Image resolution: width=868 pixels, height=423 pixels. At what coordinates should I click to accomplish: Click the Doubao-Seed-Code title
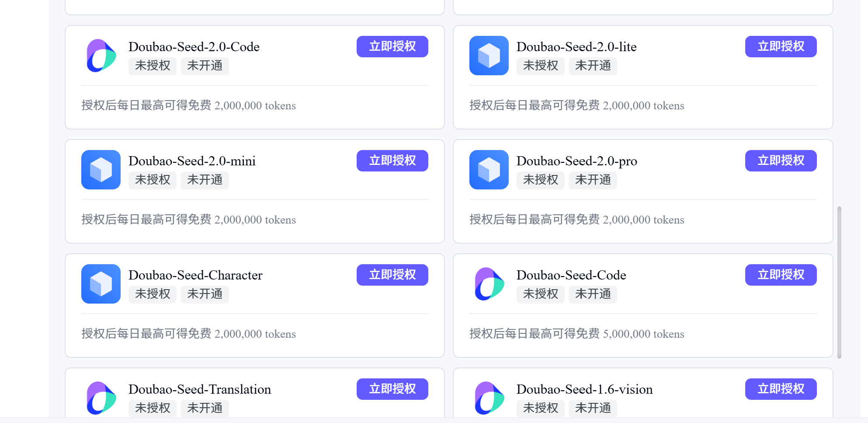[x=571, y=275]
